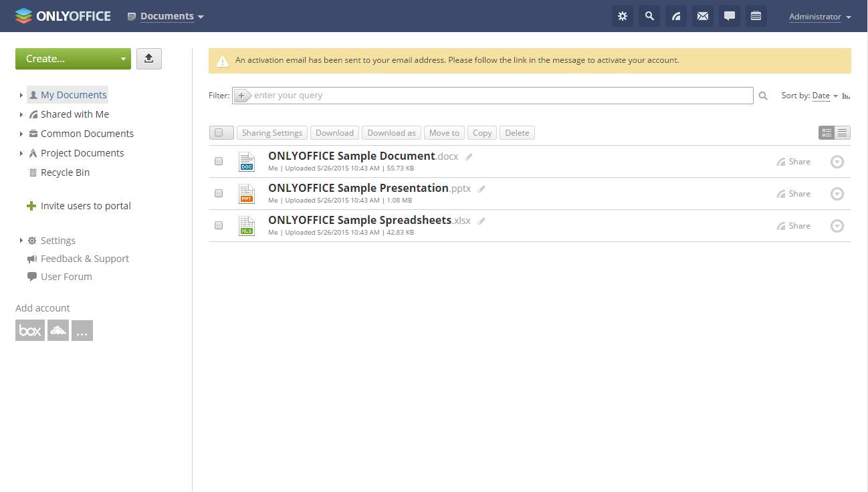
Task: Click the PPT file icon of Sample Presentation
Action: (x=247, y=194)
